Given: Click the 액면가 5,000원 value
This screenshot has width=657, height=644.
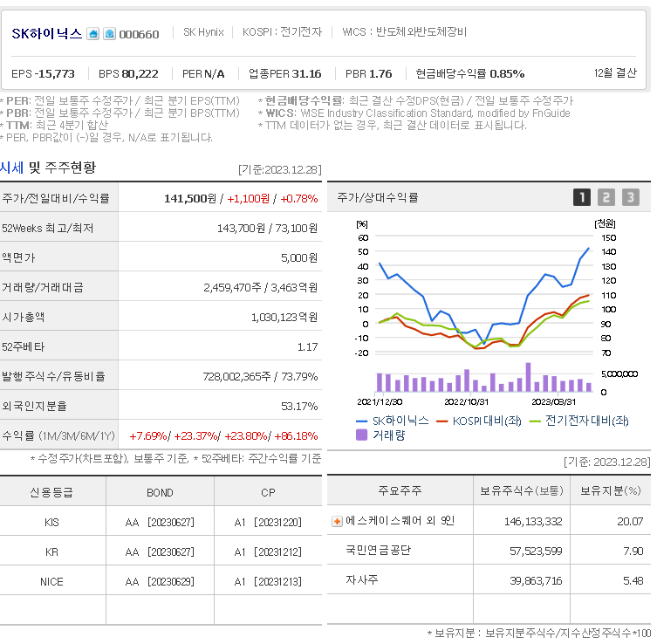Looking at the screenshot, I should click(299, 257).
